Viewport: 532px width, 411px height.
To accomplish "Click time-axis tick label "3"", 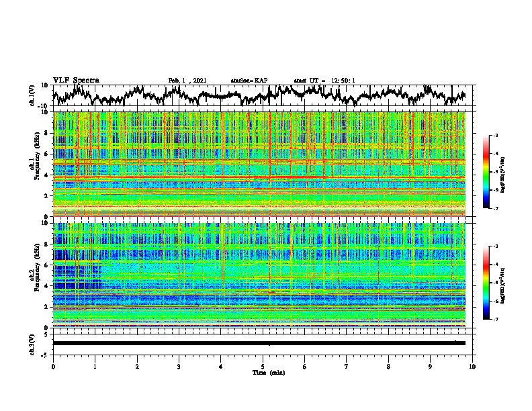I will (179, 367).
